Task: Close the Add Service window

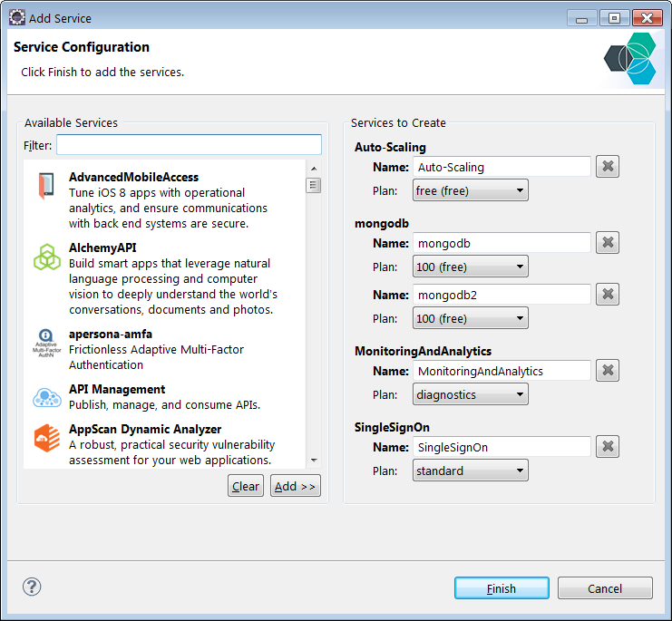Action: tap(648, 18)
